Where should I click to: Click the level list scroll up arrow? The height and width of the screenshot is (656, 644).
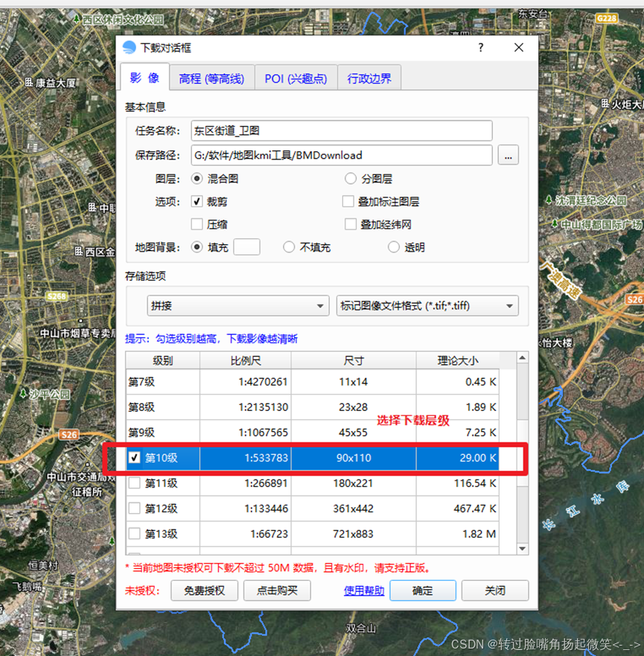[523, 357]
